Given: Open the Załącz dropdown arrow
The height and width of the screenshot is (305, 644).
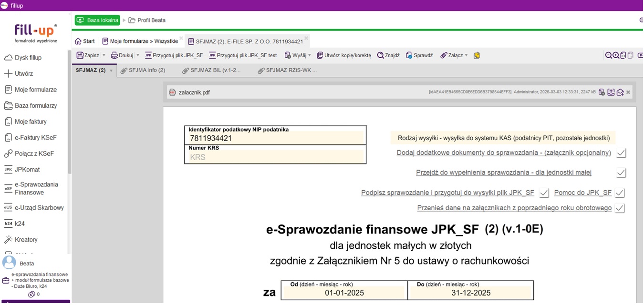Looking at the screenshot, I should pos(466,55).
